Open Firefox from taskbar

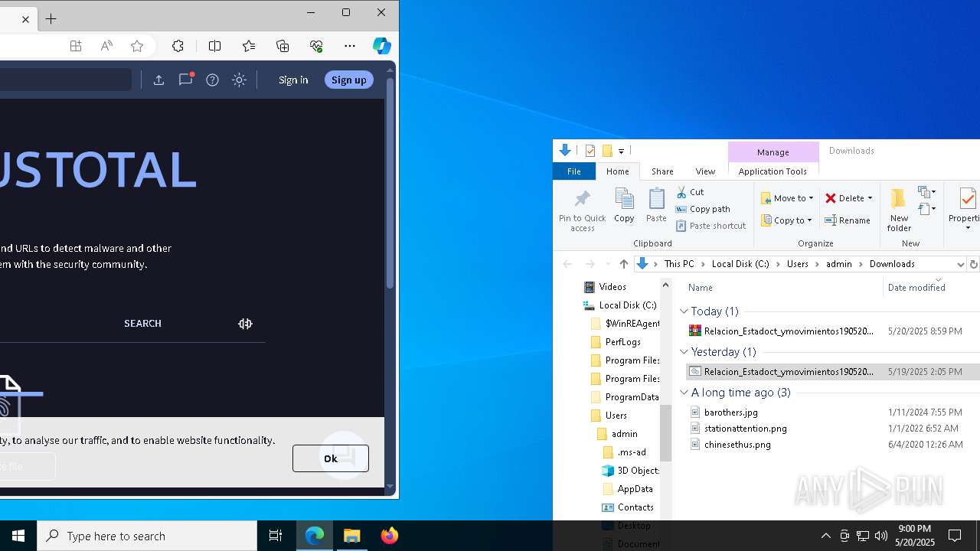[x=390, y=536]
